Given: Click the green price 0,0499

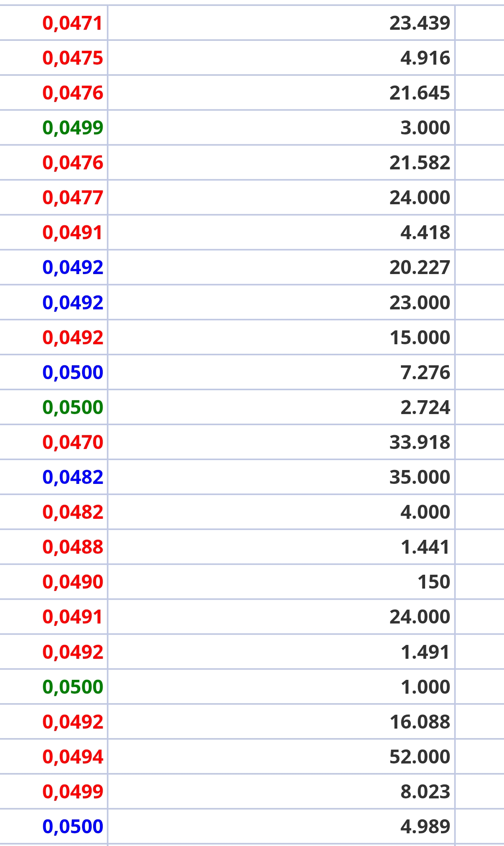Looking at the screenshot, I should pyautogui.click(x=73, y=128).
